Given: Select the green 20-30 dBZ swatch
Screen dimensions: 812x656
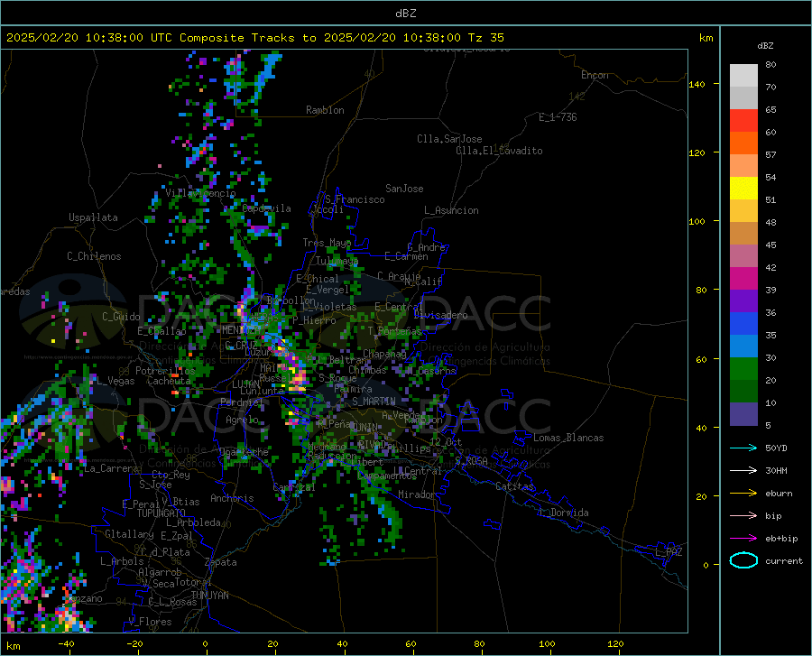Looking at the screenshot, I should [x=743, y=369].
